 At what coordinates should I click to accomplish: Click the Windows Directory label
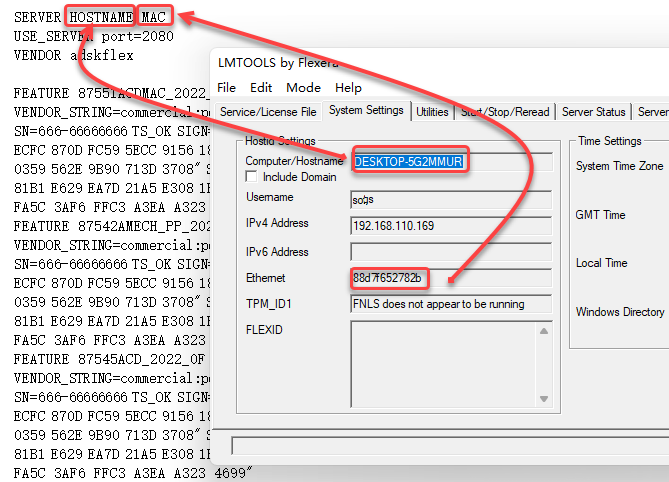[x=620, y=312]
